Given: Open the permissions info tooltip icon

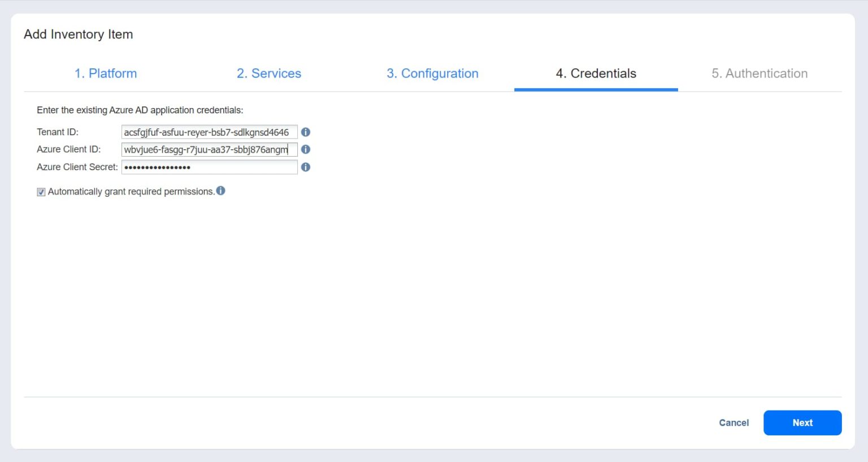Looking at the screenshot, I should (221, 191).
